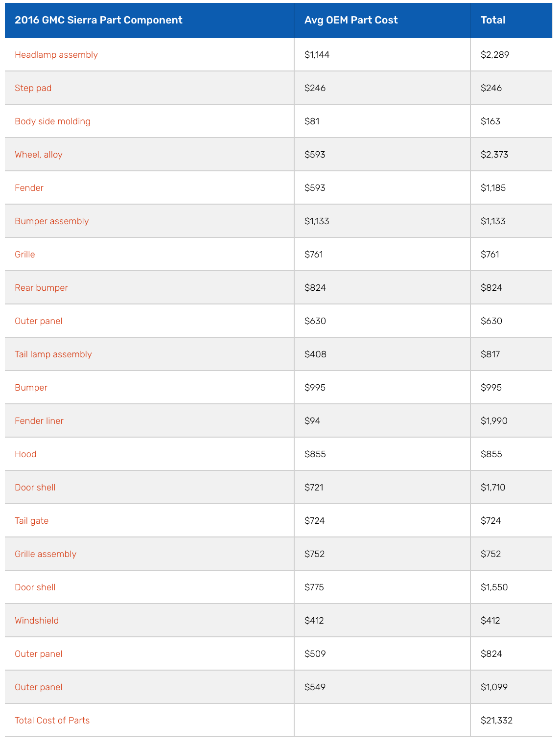Open the Grille assembly link
The height and width of the screenshot is (745, 560).
click(46, 554)
